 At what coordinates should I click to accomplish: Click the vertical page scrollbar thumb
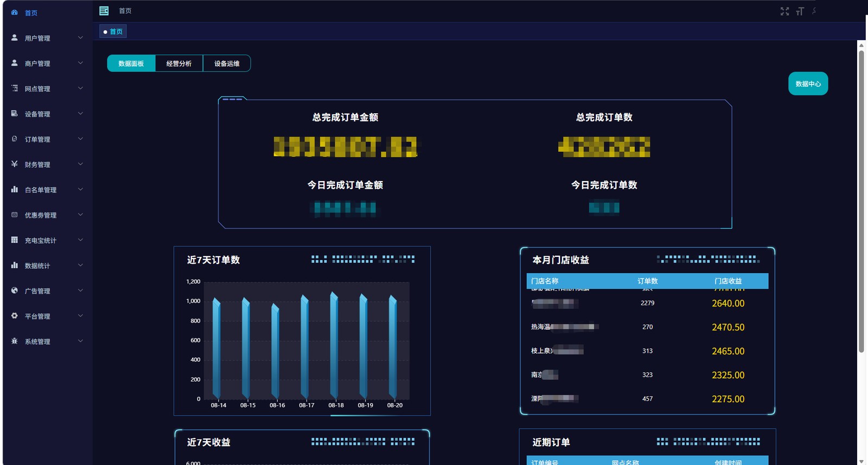(x=861, y=201)
